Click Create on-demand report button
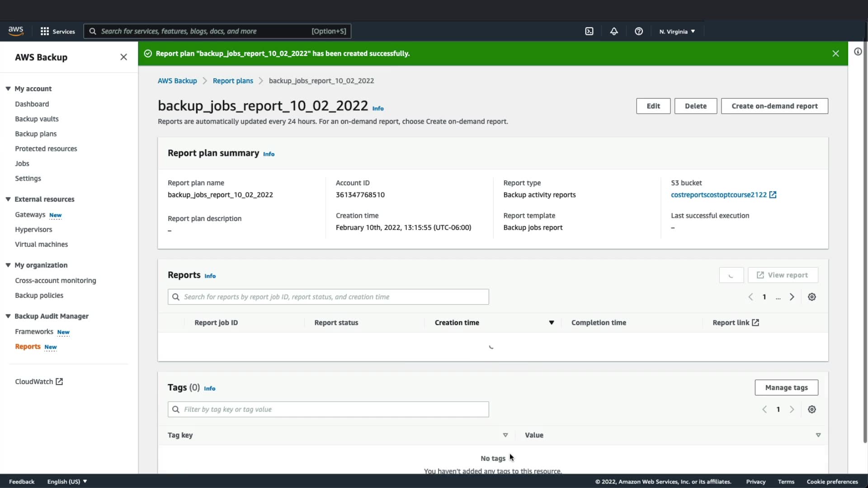Screen dimensions: 868x488 click(x=774, y=106)
